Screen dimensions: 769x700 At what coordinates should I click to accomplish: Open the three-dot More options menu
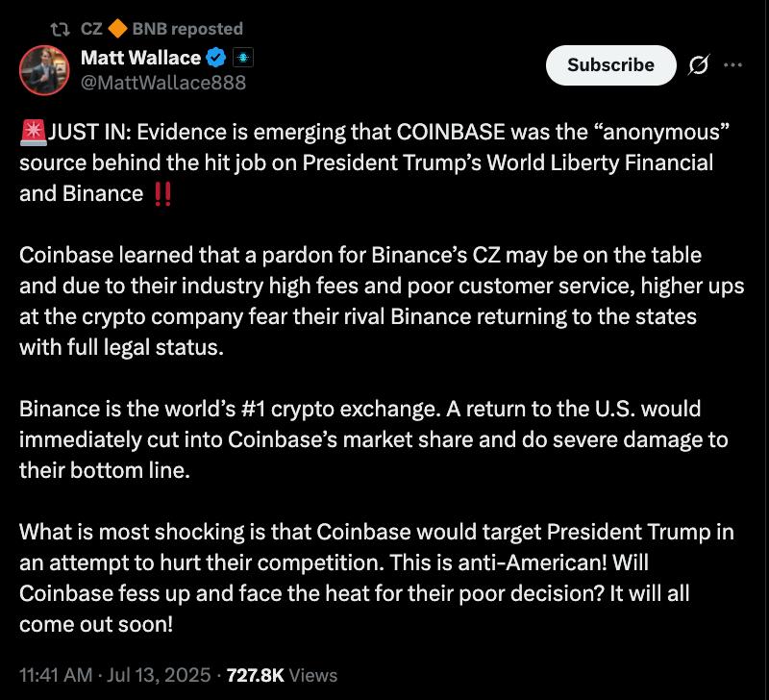[x=732, y=65]
